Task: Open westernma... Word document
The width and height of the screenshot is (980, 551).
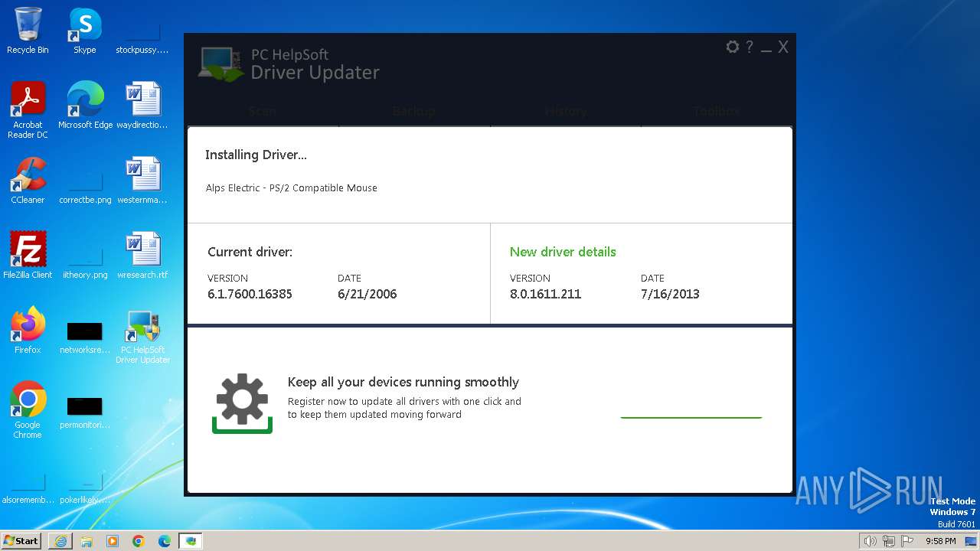Action: tap(142, 181)
